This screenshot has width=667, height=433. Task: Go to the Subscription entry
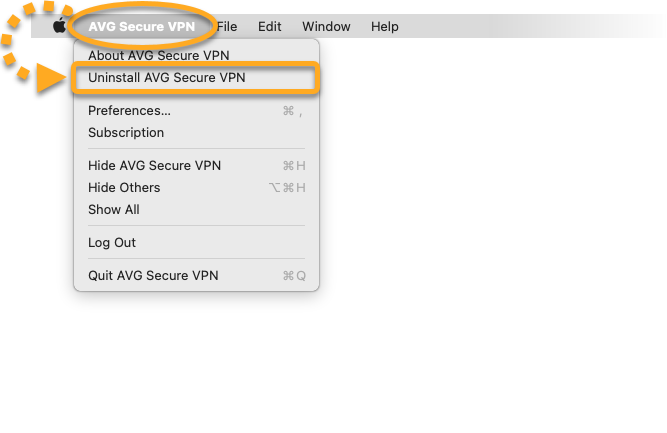[197, 133]
